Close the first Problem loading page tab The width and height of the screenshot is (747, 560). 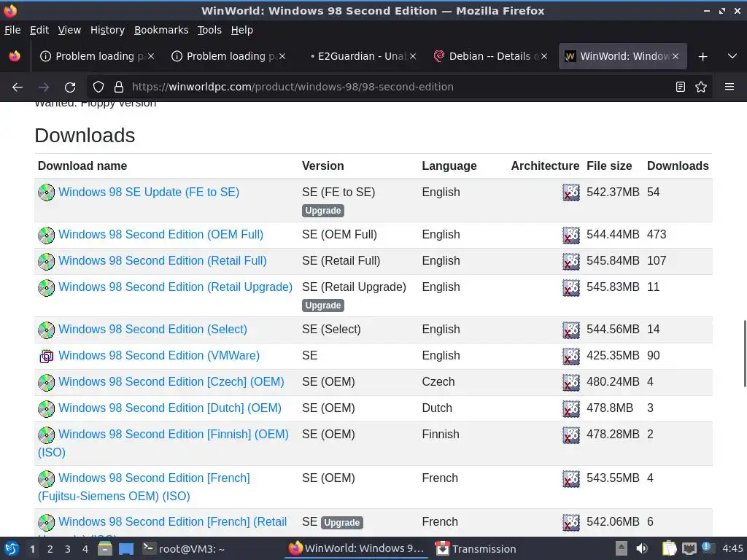151,56
